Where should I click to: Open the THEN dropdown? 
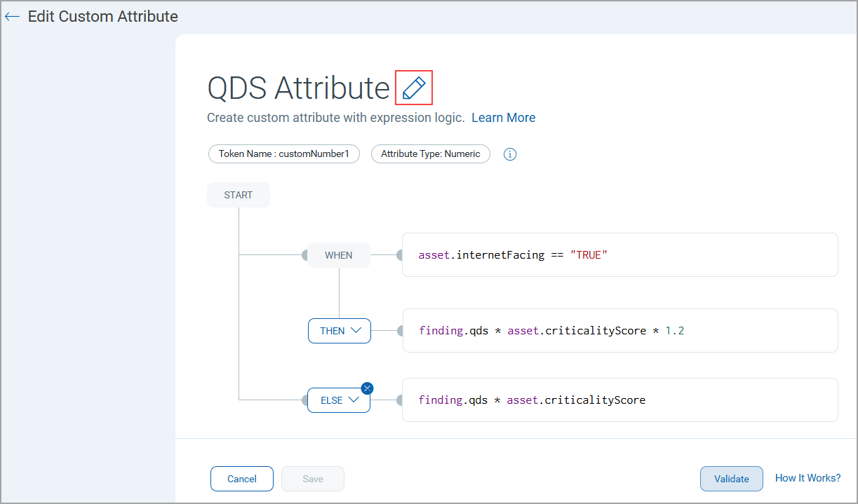coord(340,331)
